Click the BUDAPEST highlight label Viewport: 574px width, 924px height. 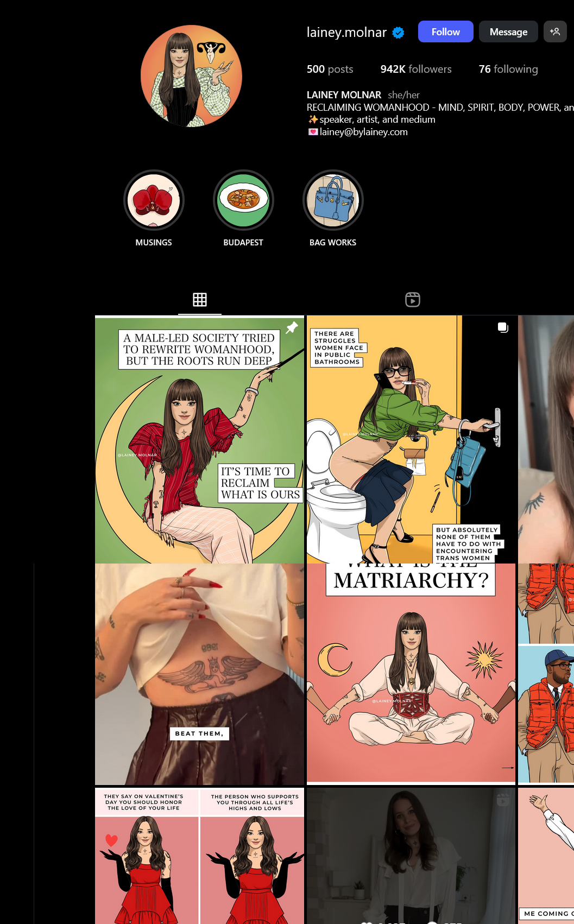pos(243,243)
